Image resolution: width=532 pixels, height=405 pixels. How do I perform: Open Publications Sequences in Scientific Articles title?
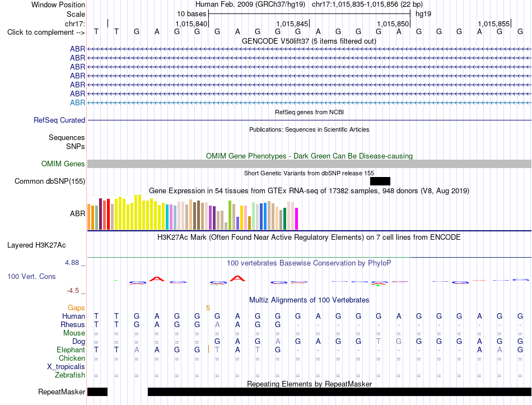(x=309, y=129)
